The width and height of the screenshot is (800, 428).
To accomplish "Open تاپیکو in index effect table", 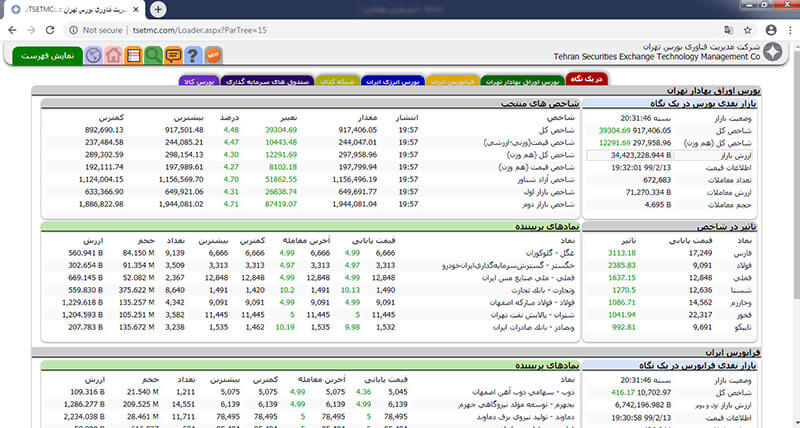I will point(743,328).
